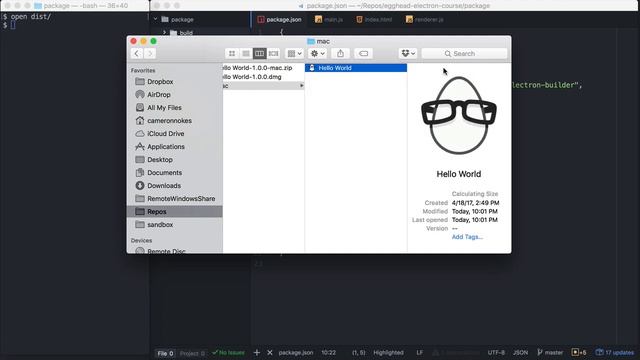Click File 0 in status bar
640x360 pixels.
(x=165, y=353)
